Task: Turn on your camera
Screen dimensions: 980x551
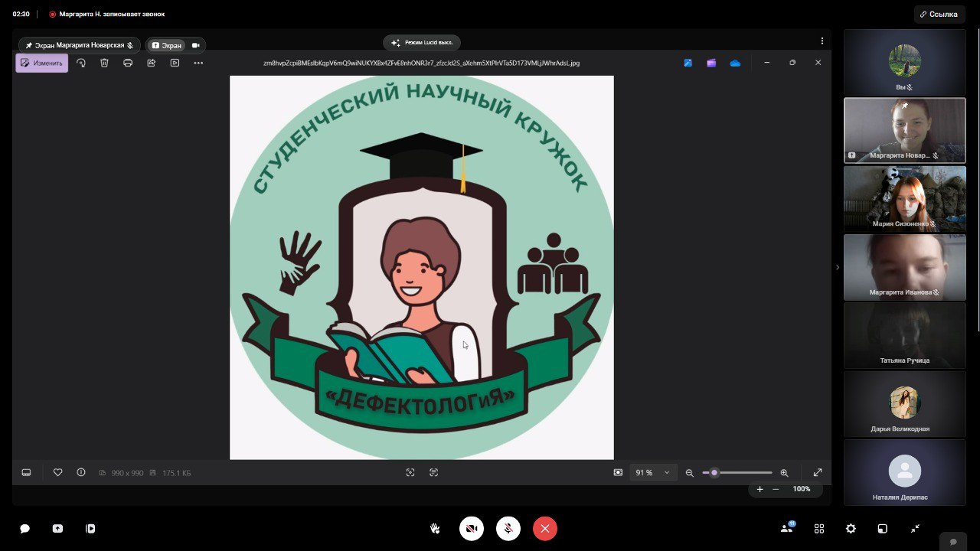Action: pos(472,529)
